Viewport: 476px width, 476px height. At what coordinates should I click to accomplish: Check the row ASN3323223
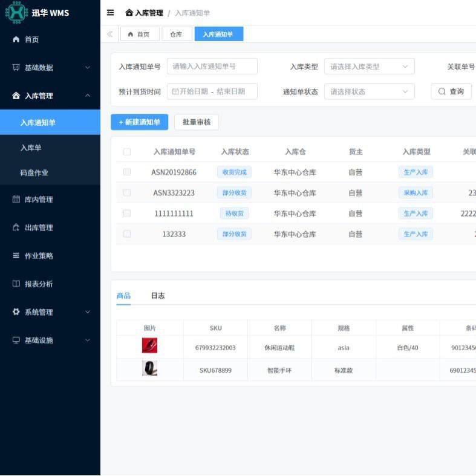[127, 192]
